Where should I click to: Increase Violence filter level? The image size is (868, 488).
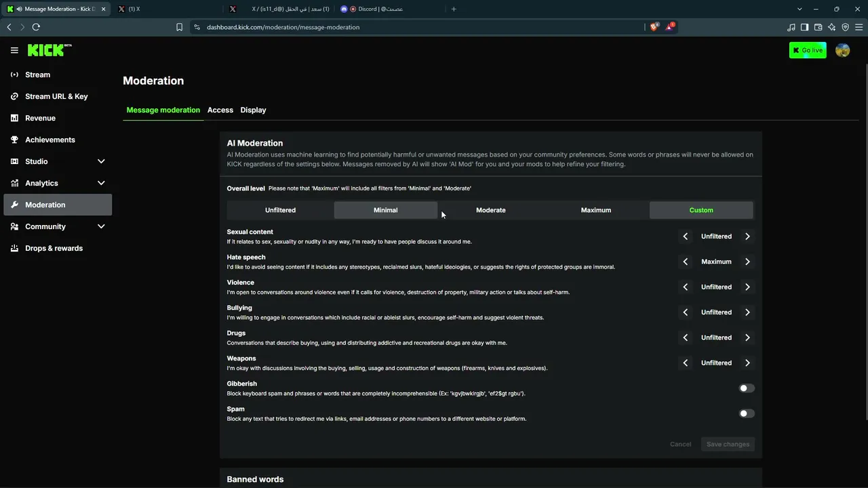pos(747,287)
